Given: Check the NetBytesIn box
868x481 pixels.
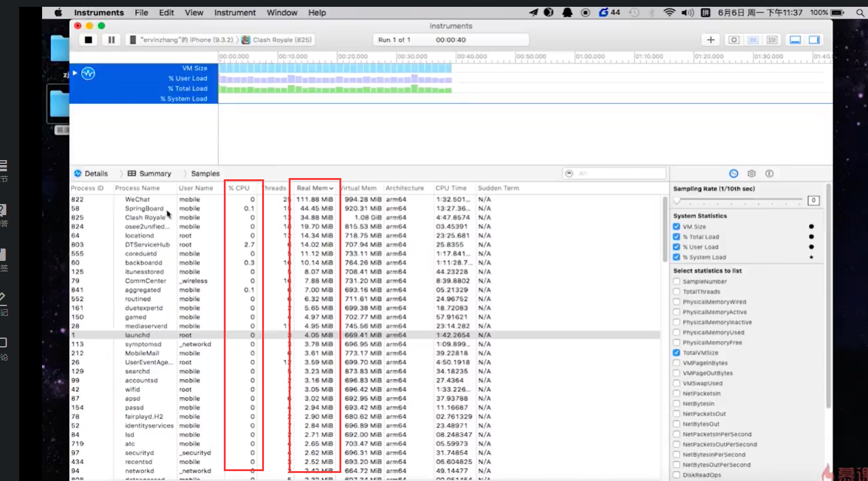Looking at the screenshot, I should 676,404.
